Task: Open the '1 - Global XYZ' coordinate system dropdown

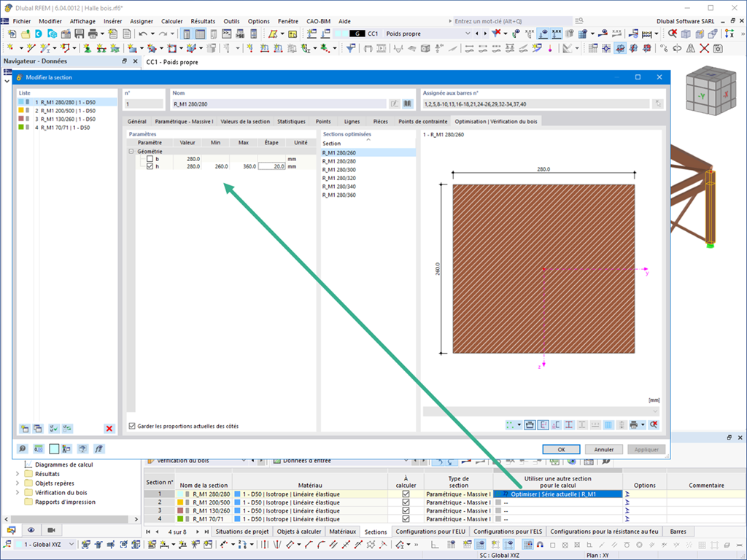Action: 71,544
